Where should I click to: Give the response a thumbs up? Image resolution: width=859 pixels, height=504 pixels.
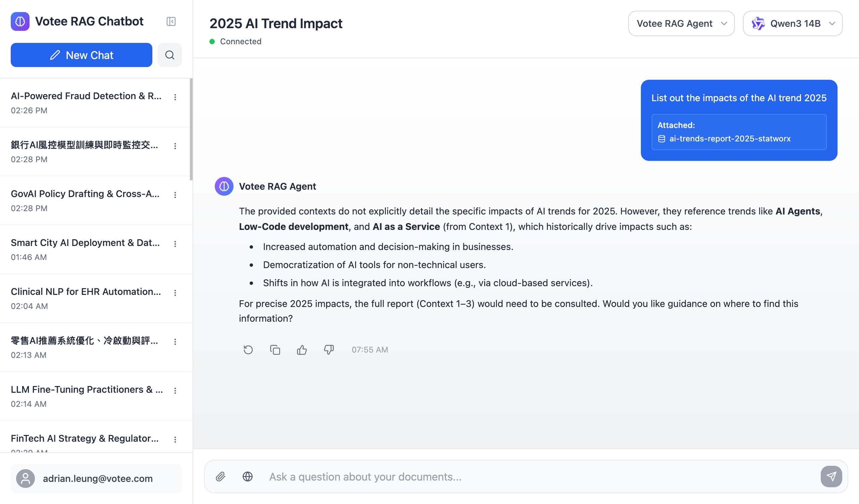(302, 350)
